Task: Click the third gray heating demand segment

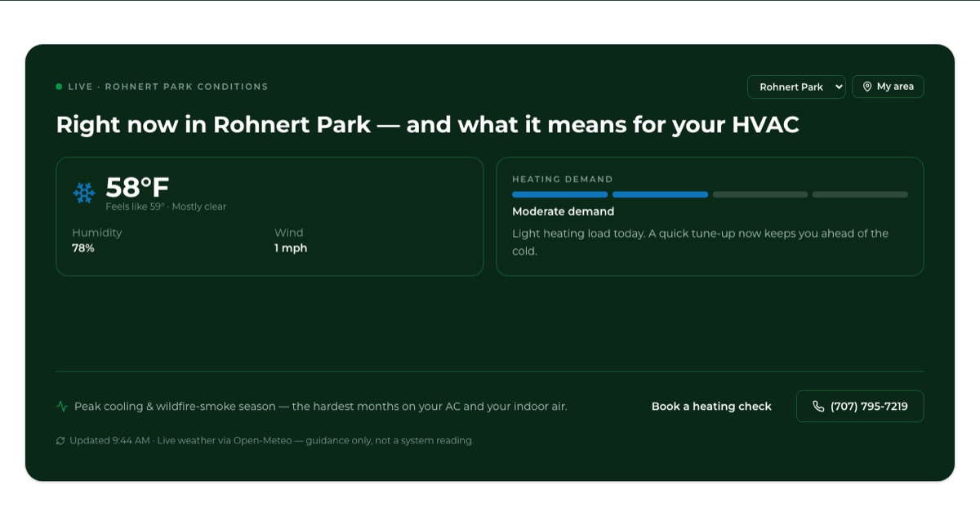Action: (x=760, y=194)
